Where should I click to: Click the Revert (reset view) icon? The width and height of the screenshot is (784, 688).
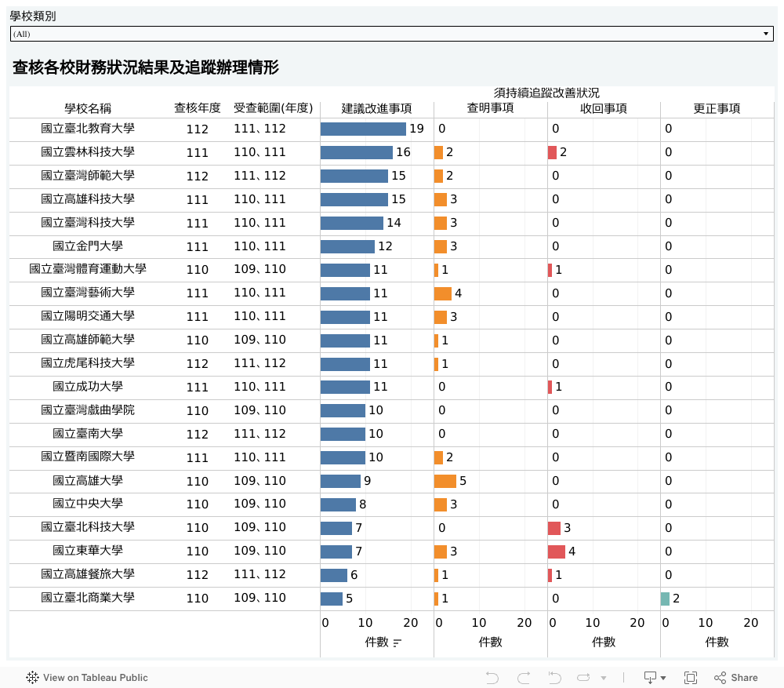[554, 678]
